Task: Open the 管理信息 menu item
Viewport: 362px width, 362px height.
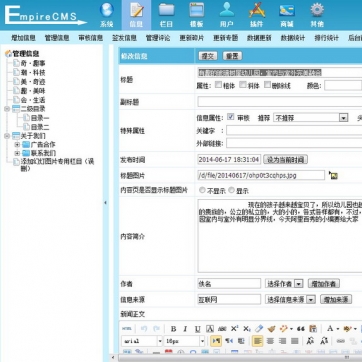Action: [x=57, y=38]
